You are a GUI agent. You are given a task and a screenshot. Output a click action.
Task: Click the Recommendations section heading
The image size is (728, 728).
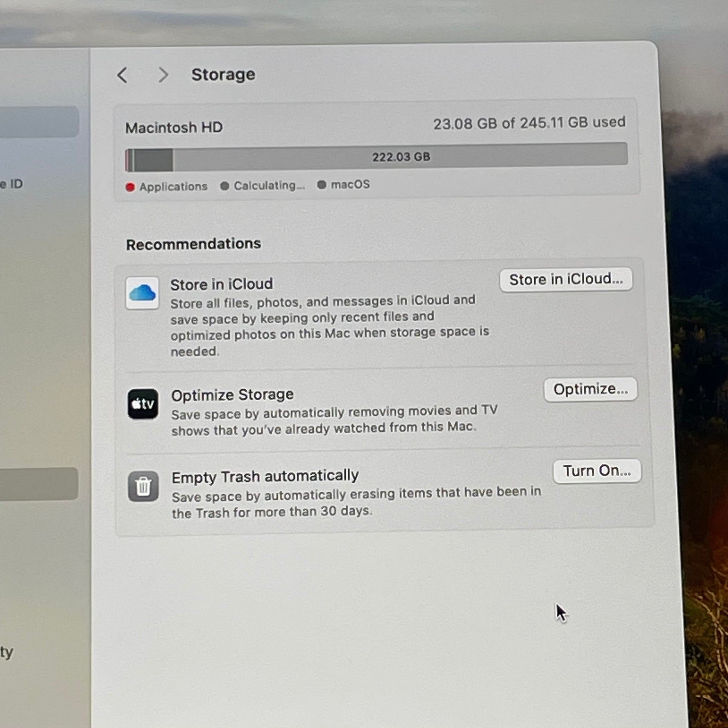[193, 244]
